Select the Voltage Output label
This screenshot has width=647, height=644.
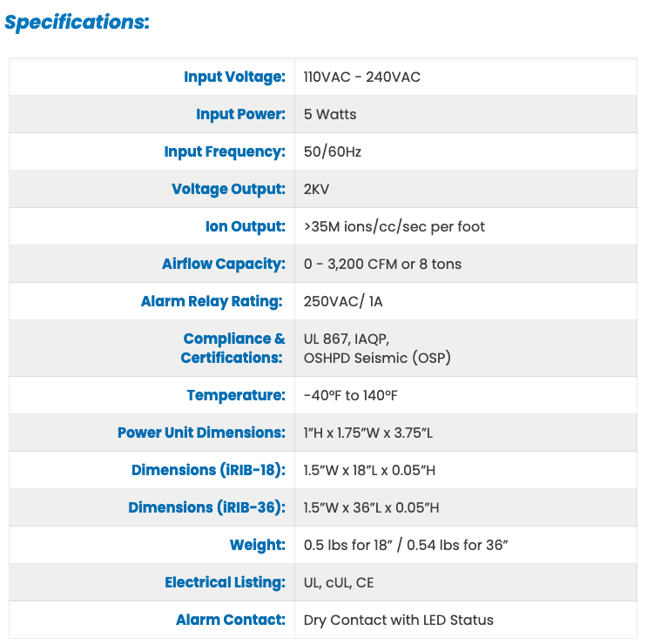[x=228, y=189]
